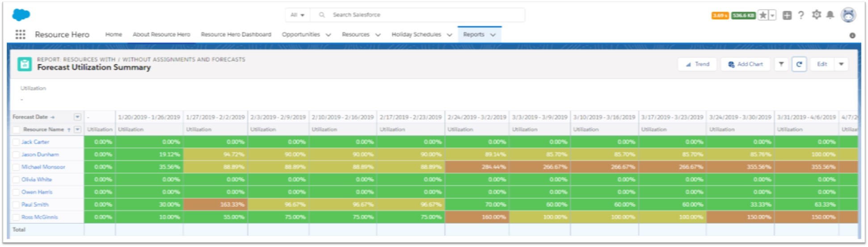The width and height of the screenshot is (868, 247).
Task: Open the Setup gear icon
Action: click(817, 15)
